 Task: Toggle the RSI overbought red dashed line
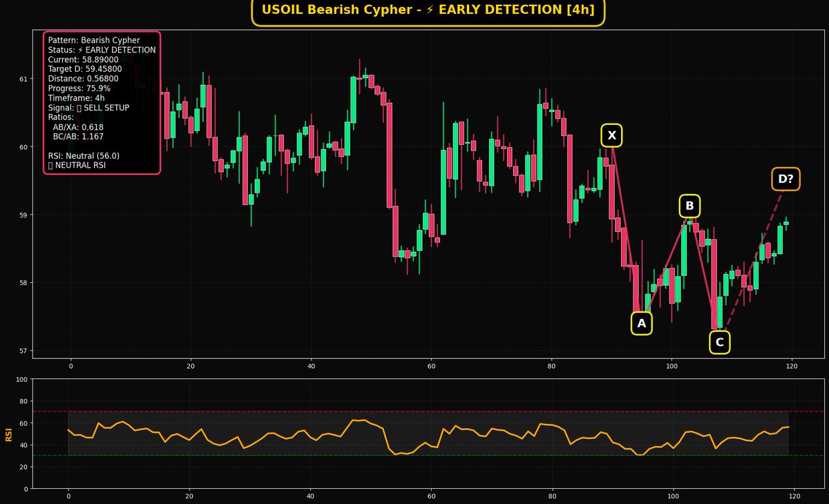[414, 411]
